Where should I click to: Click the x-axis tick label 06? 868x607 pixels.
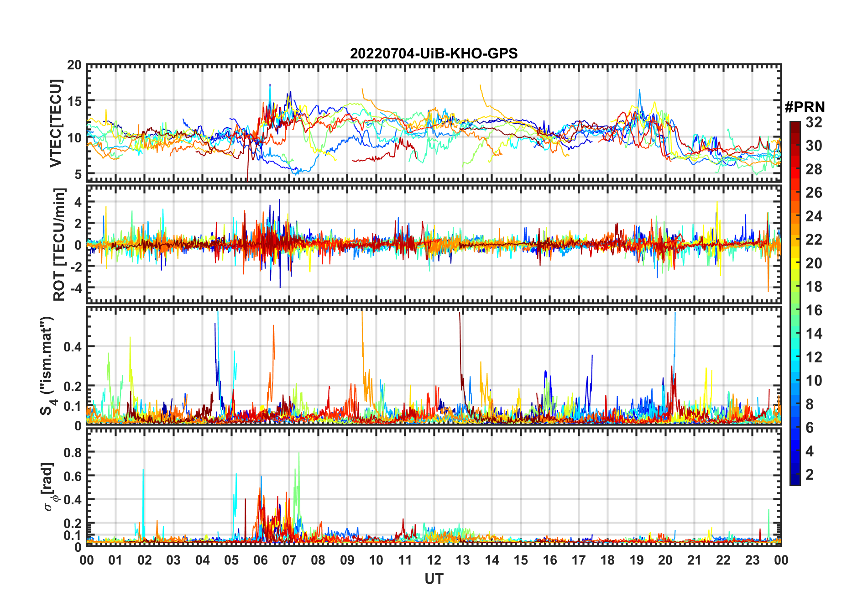pos(261,560)
